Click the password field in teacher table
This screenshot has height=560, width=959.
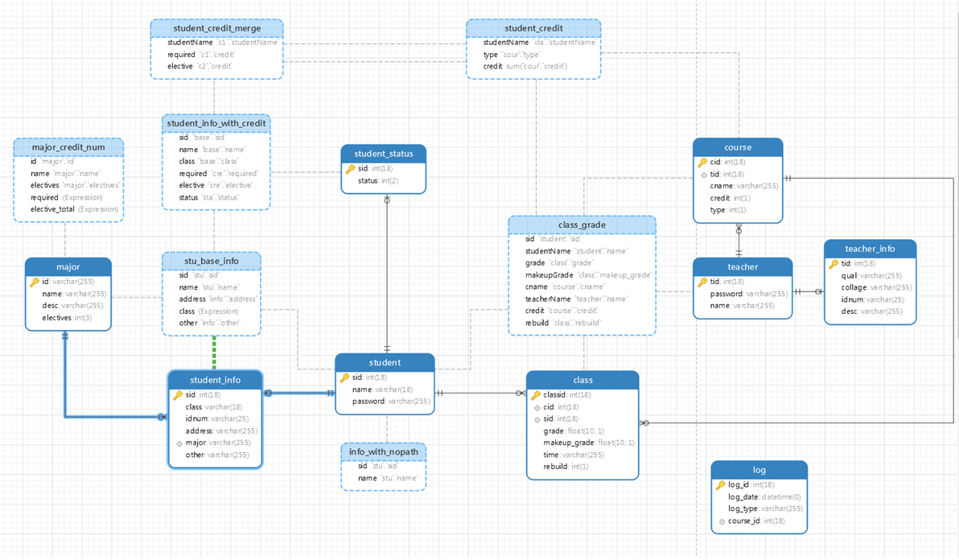749,294
